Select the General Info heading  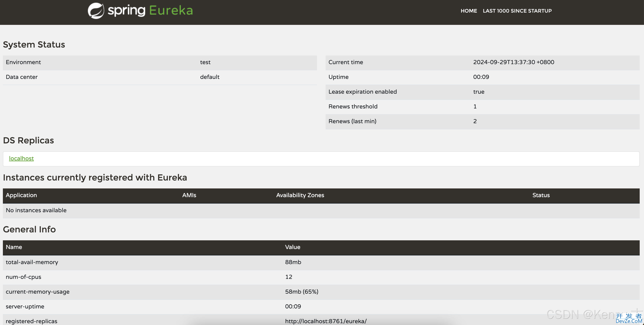29,230
